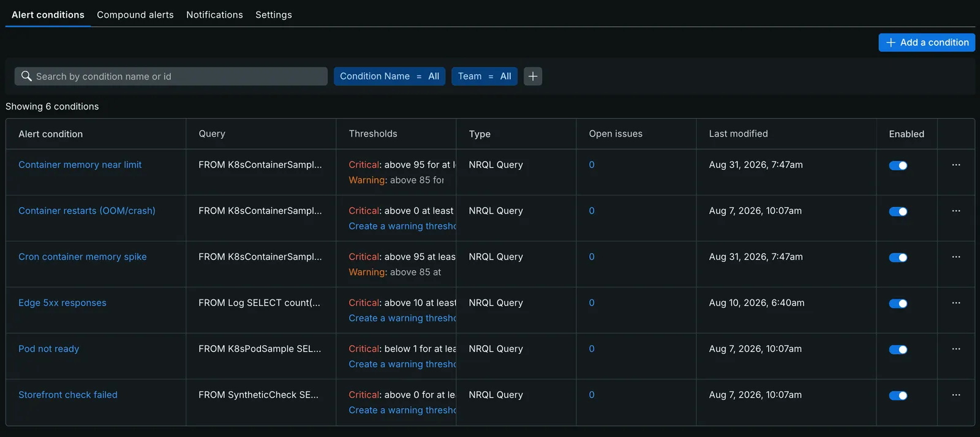Viewport: 980px width, 437px height.
Task: Click the Type column header
Action: (x=480, y=134)
